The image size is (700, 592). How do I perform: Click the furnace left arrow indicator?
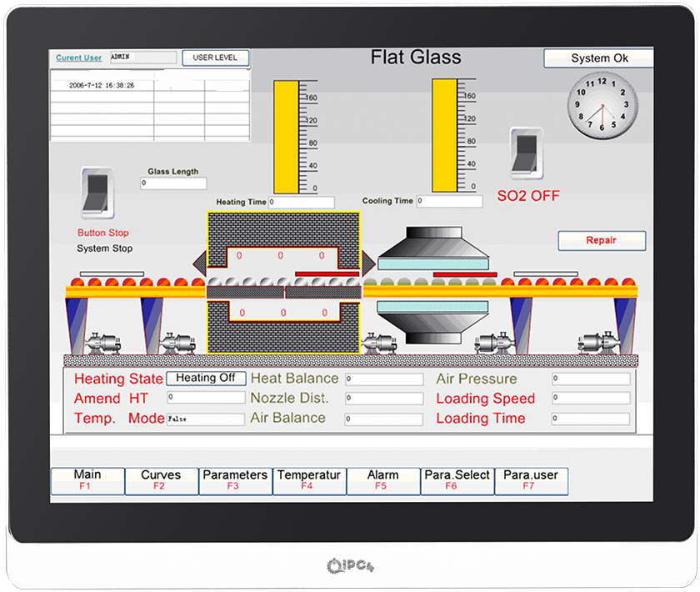click(199, 263)
